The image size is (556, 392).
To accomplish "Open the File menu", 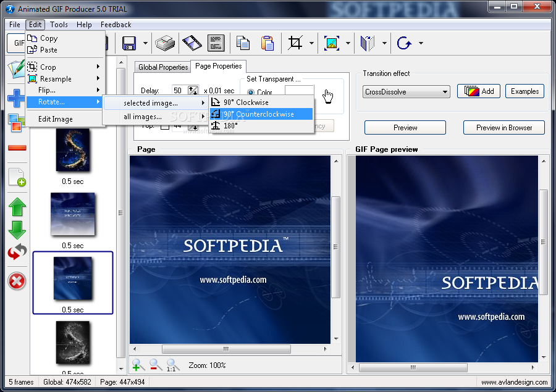I will coord(15,25).
